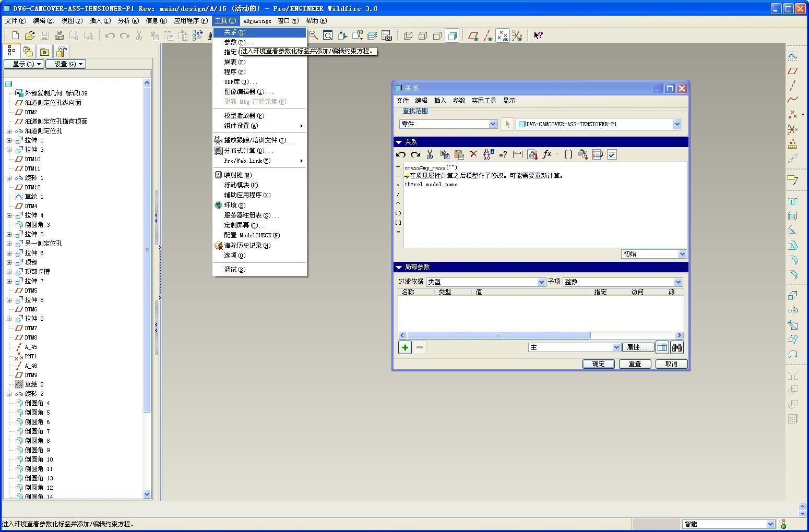The width and height of the screenshot is (809, 532).
Task: Click the red X delete icon in 关系 dialog
Action: coord(473,154)
